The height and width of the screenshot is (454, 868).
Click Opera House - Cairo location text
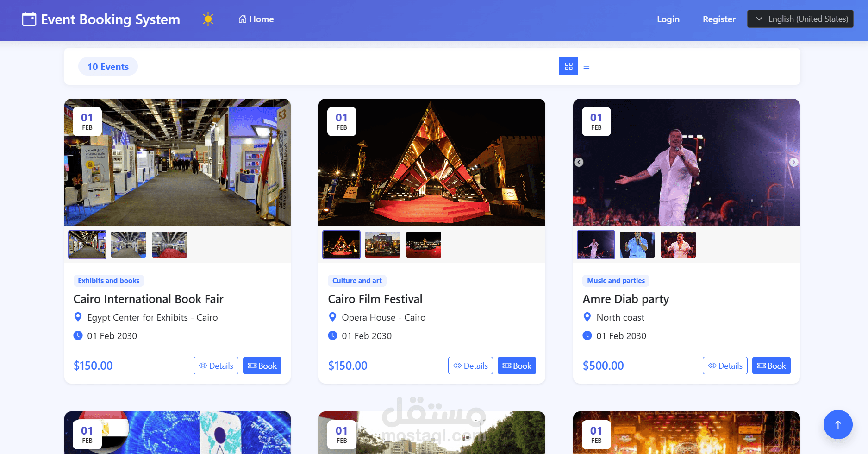(384, 317)
